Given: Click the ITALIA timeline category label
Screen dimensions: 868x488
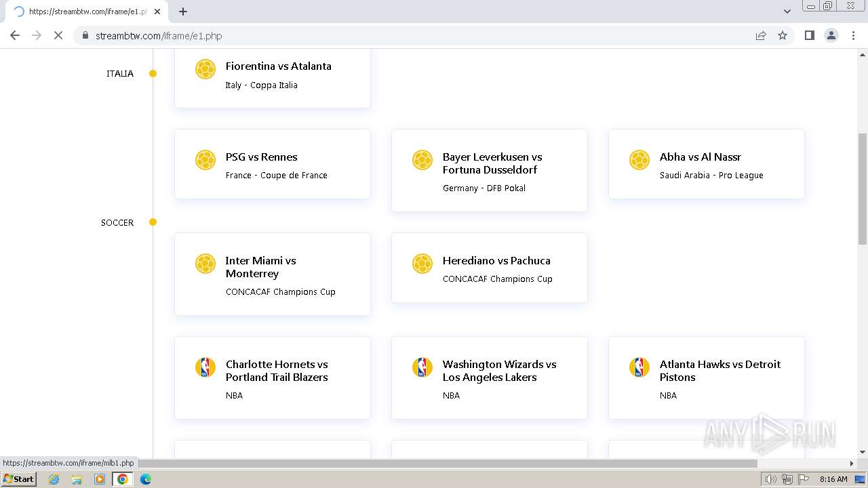Looking at the screenshot, I should tap(120, 74).
